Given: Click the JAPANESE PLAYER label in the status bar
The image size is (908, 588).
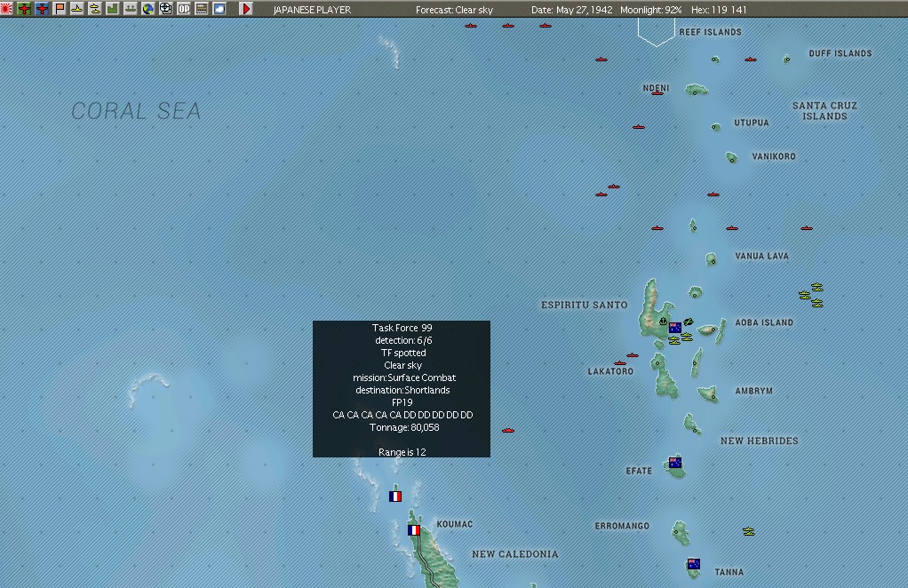Looking at the screenshot, I should [310, 9].
